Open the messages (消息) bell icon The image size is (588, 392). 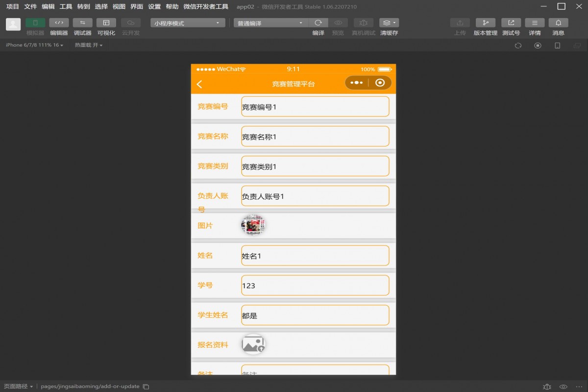point(558,23)
